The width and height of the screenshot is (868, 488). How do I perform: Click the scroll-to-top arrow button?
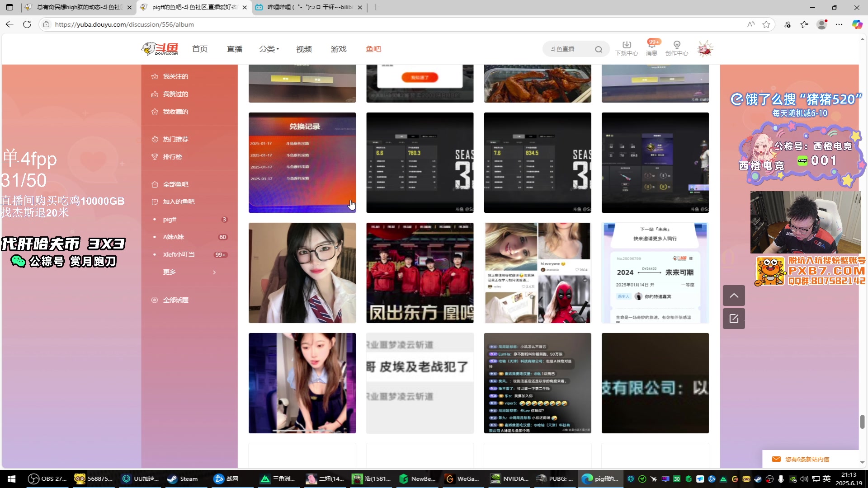coord(734,296)
